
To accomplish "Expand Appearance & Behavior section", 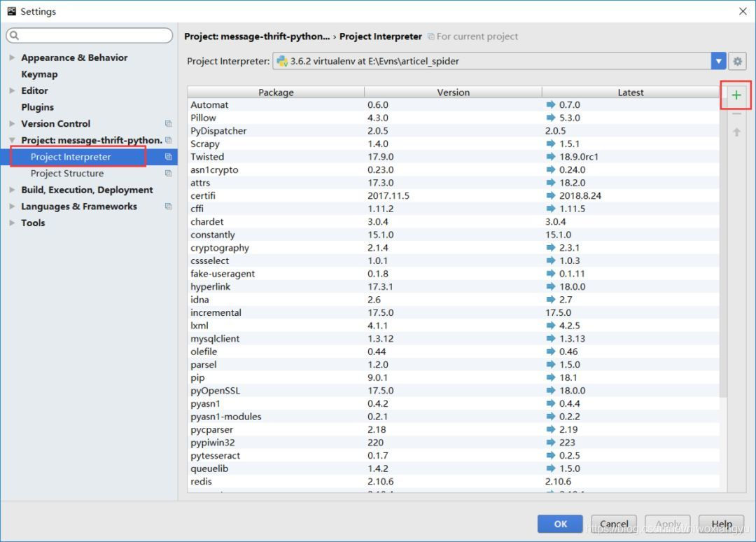I will click(x=12, y=57).
